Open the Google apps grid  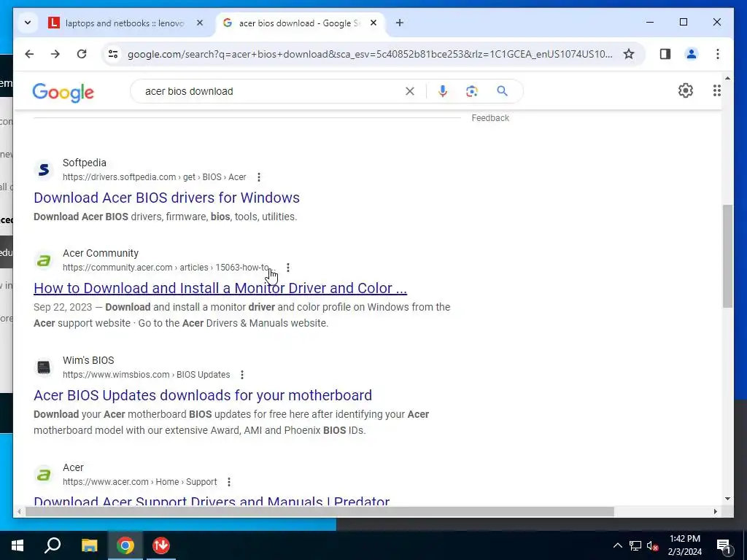tap(716, 90)
